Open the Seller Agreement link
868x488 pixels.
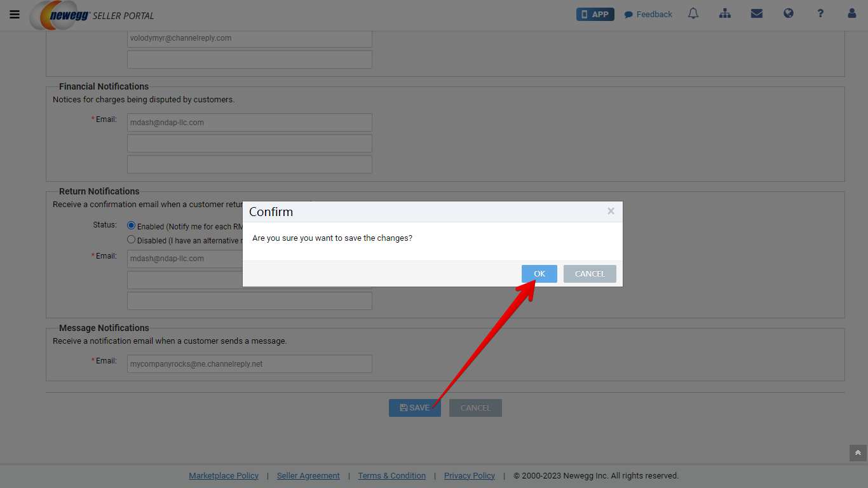(x=308, y=476)
